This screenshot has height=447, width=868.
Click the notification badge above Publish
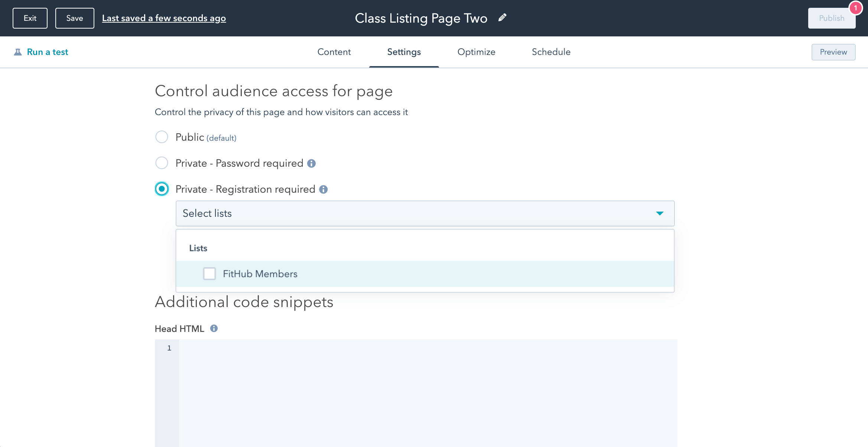856,7
